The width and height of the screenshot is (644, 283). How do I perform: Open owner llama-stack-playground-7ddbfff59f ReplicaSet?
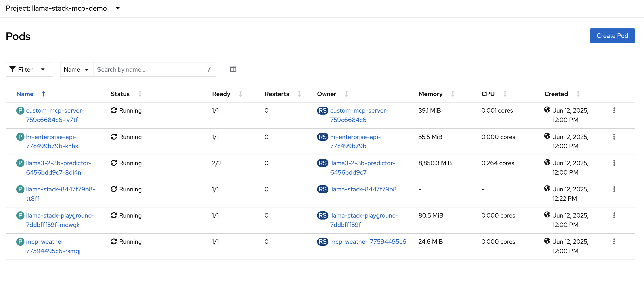pos(364,220)
